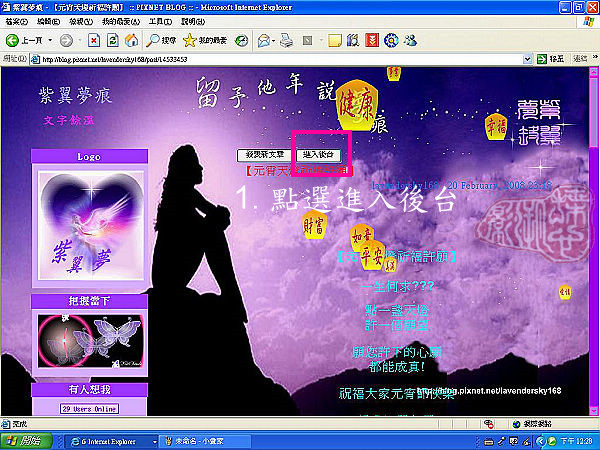Click Internet zone globe in status bar
This screenshot has width=600, height=450.
pos(517,424)
